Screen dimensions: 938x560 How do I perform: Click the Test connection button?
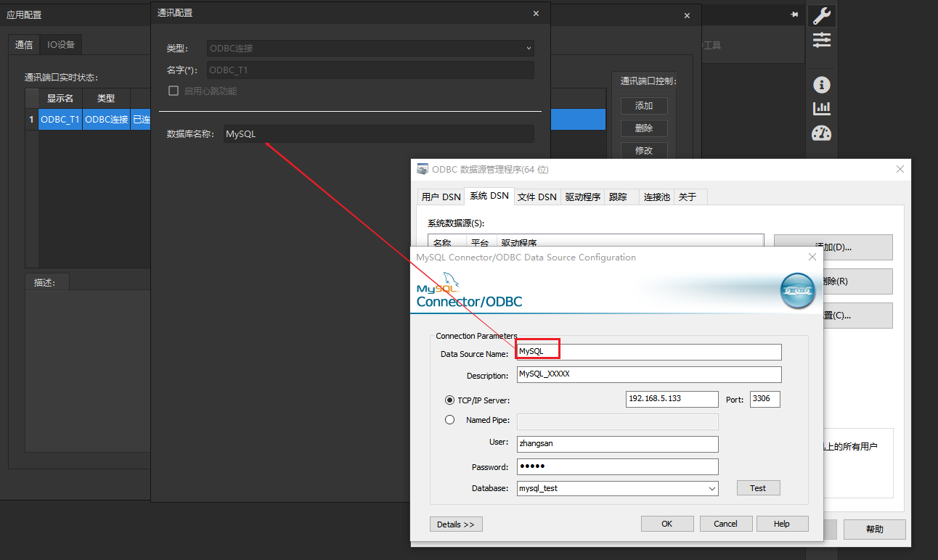(x=758, y=488)
